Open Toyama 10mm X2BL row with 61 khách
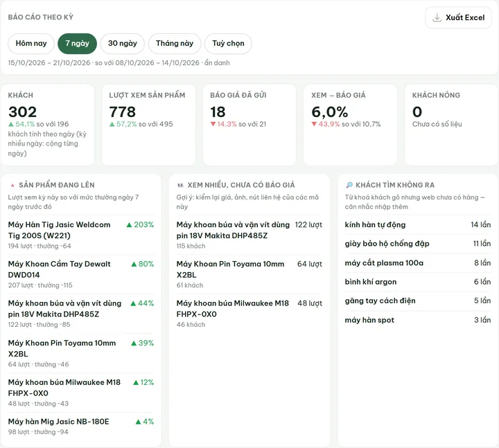This screenshot has height=448, width=499. 249,274
